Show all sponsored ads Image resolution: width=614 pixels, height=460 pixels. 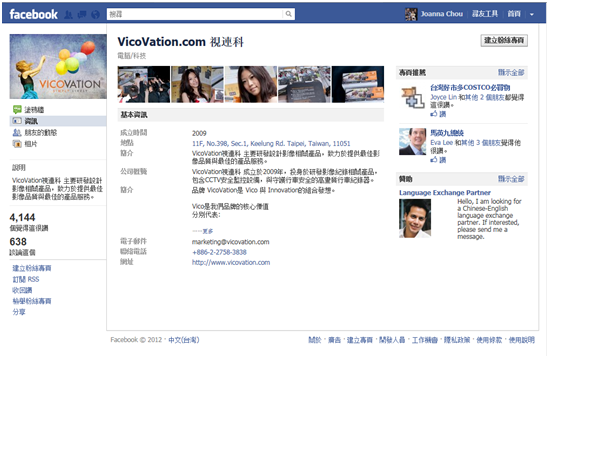coord(511,179)
